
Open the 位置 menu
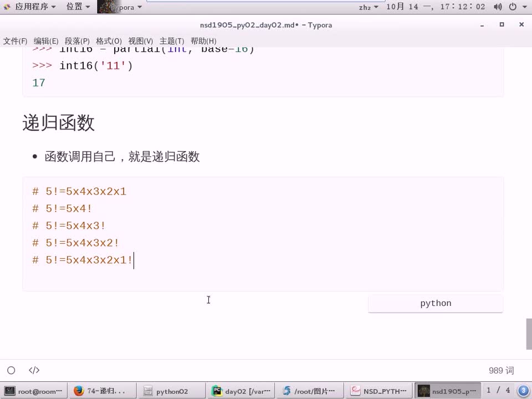[78, 7]
